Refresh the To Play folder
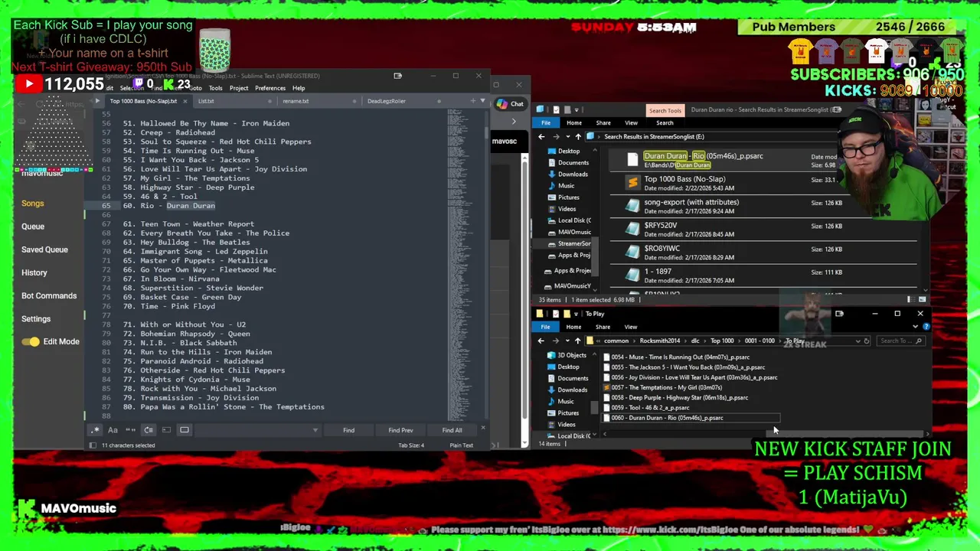This screenshot has width=980, height=551. [x=867, y=341]
